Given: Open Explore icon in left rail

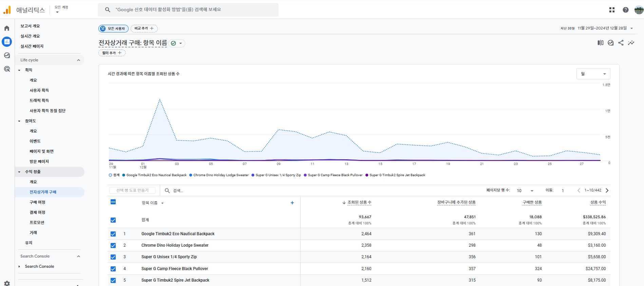Looking at the screenshot, I should pyautogui.click(x=7, y=55).
